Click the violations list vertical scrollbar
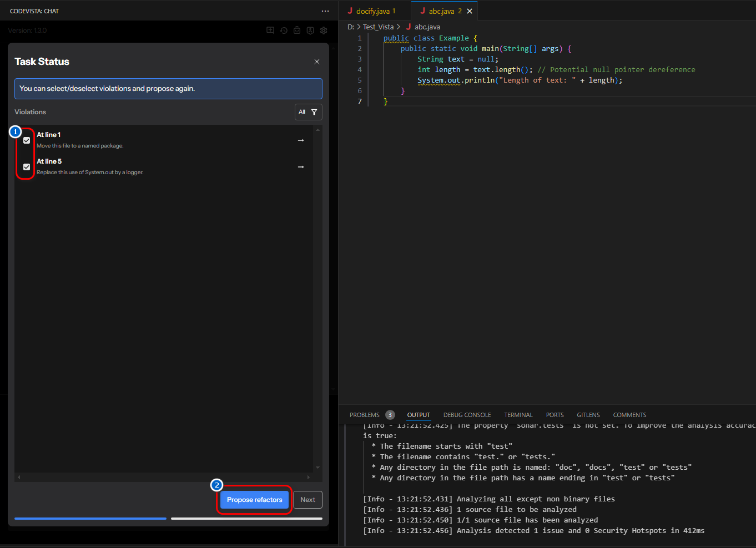 pos(317,298)
